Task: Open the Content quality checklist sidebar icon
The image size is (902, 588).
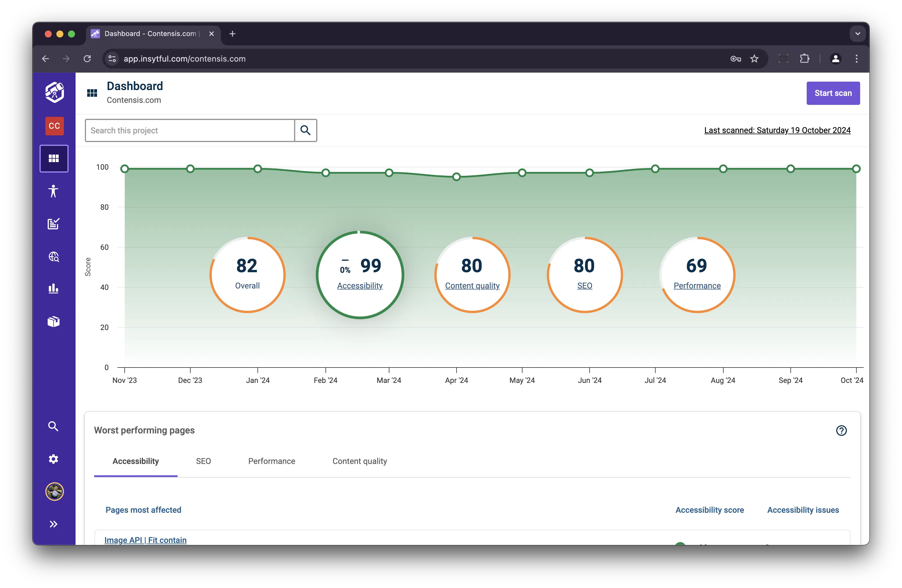Action: pos(53,224)
